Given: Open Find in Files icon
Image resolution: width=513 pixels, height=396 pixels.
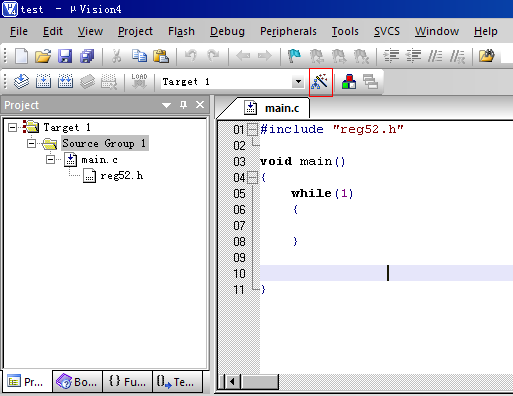Looking at the screenshot, I should [x=487, y=56].
